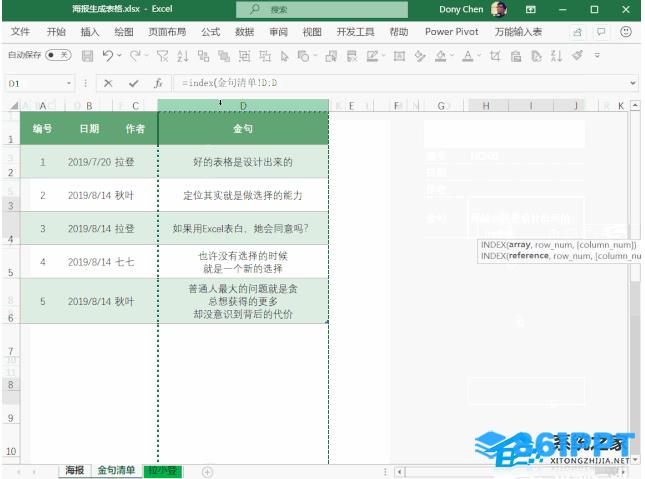Viewport: 645px width, 479px height.
Task: Open the 公式 ribbon tab
Action: coord(211,32)
